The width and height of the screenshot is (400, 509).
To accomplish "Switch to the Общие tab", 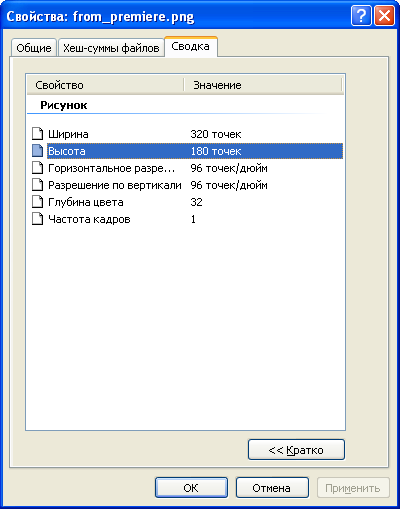I will point(34,48).
